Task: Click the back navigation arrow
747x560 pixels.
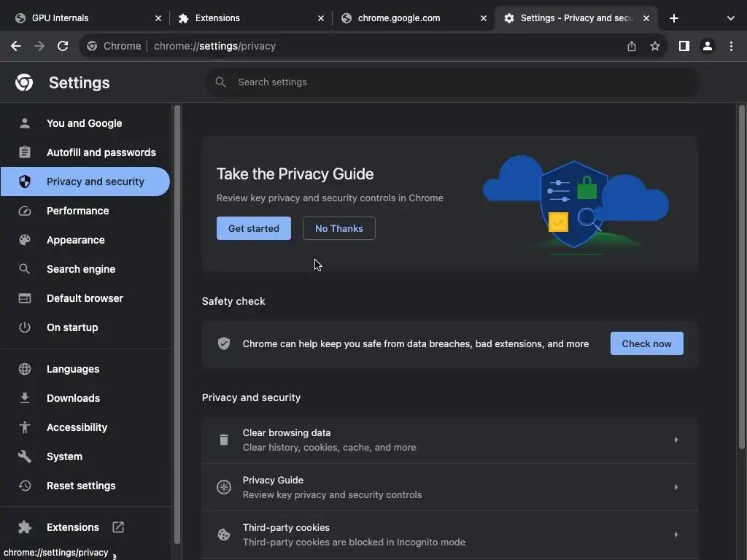Action: tap(16, 46)
